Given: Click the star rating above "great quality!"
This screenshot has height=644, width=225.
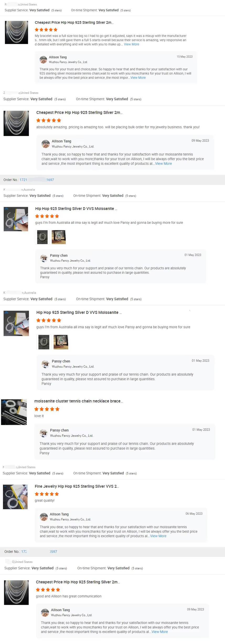Looking at the screenshot, I should coord(47,494).
